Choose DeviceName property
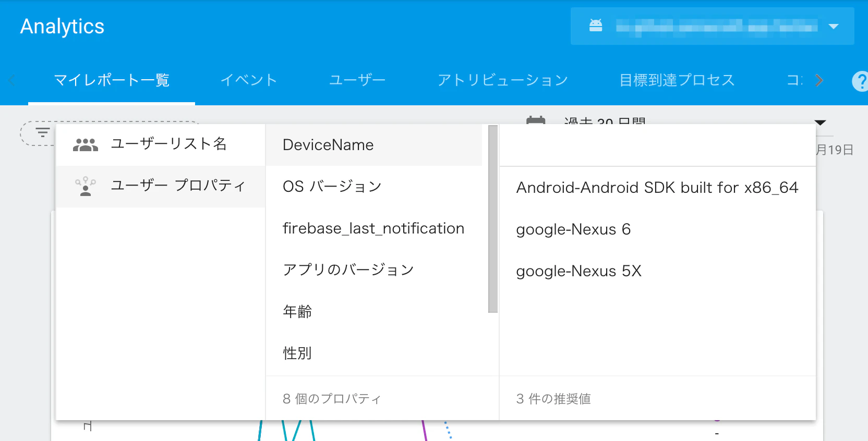Viewport: 868px width, 441px height. pos(374,145)
